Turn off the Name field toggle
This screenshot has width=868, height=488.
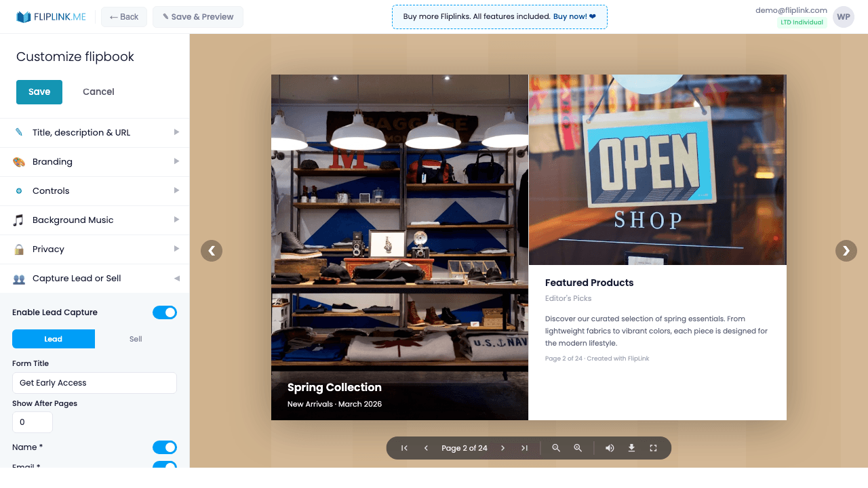pos(165,447)
